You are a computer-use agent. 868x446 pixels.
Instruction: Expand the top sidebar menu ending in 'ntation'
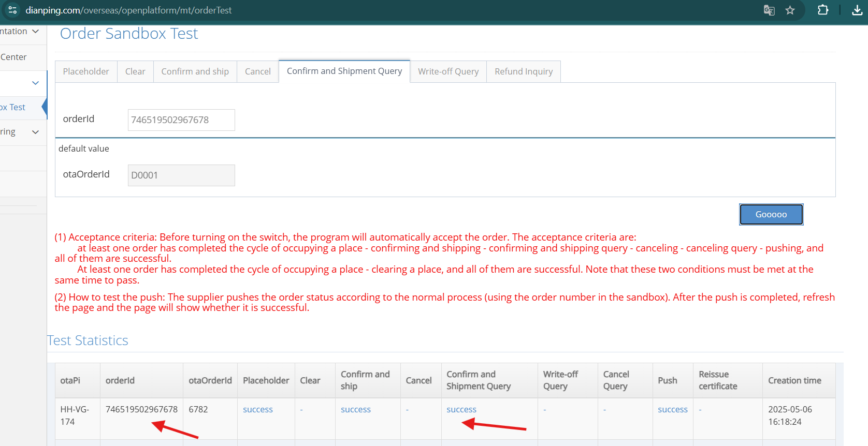[x=35, y=32]
